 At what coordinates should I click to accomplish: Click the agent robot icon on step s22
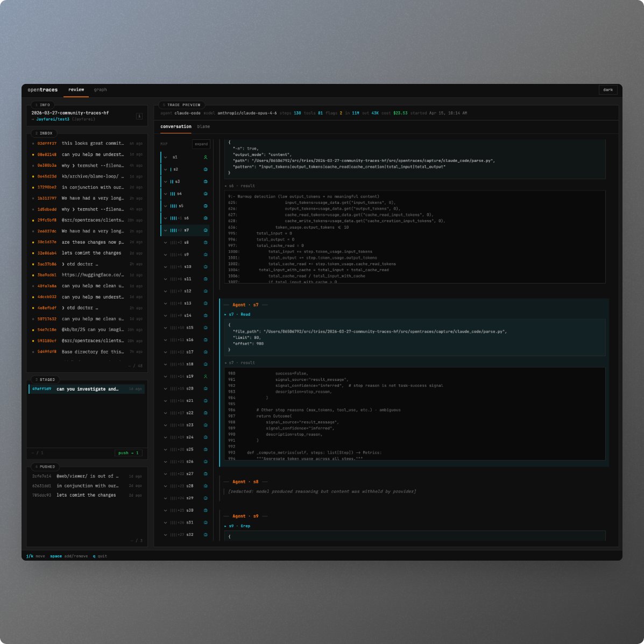[x=206, y=413]
